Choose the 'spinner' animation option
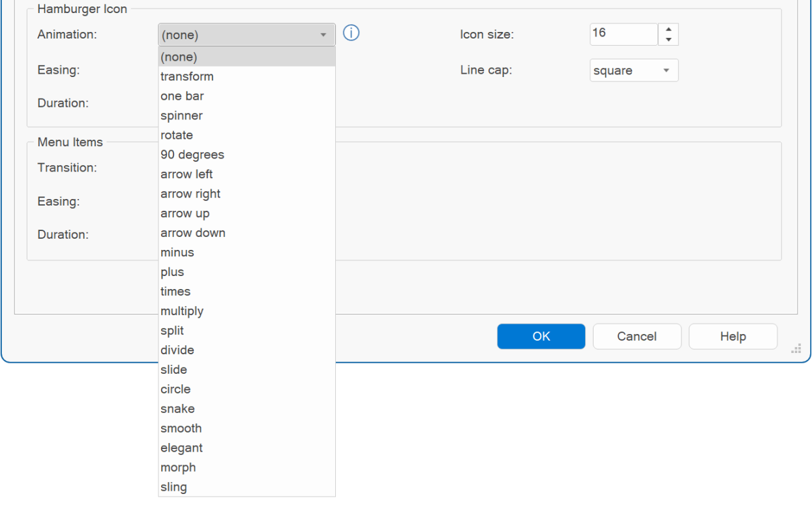The height and width of the screenshot is (507, 812). [x=181, y=115]
